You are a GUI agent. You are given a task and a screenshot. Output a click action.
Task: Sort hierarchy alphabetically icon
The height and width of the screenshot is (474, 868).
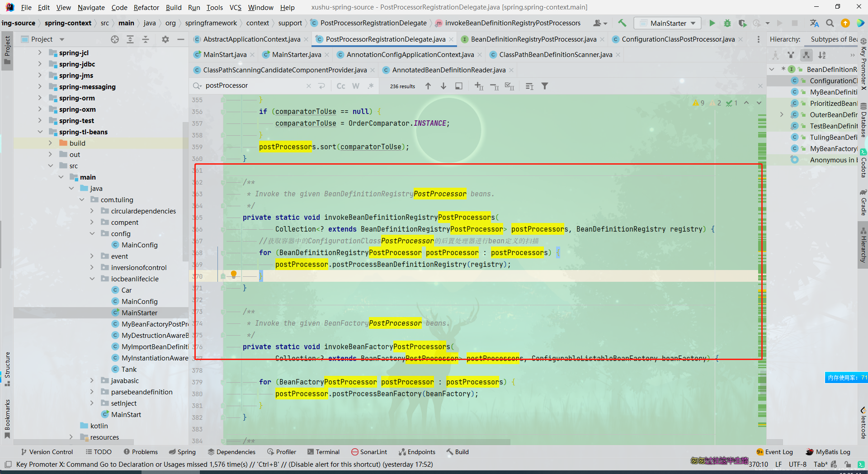tap(822, 55)
